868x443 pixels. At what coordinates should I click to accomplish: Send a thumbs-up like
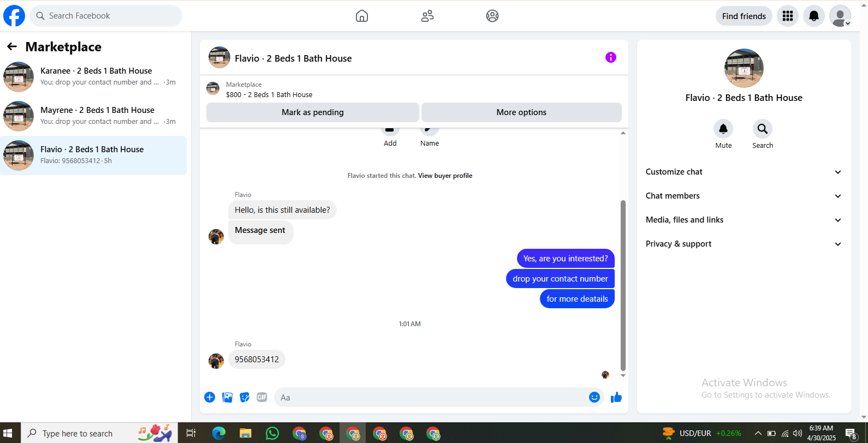pos(616,397)
